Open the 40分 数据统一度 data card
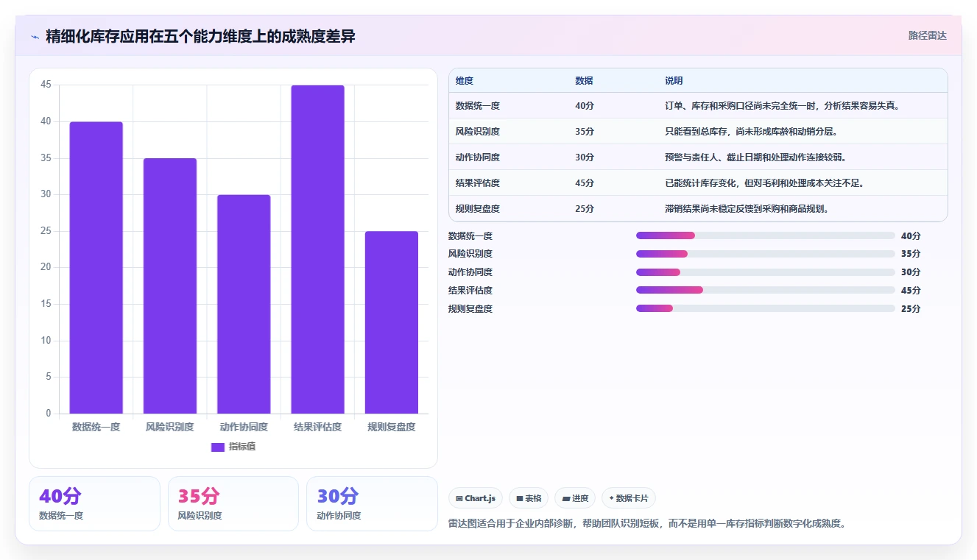Viewport: 977px width, 560px height. click(x=94, y=503)
